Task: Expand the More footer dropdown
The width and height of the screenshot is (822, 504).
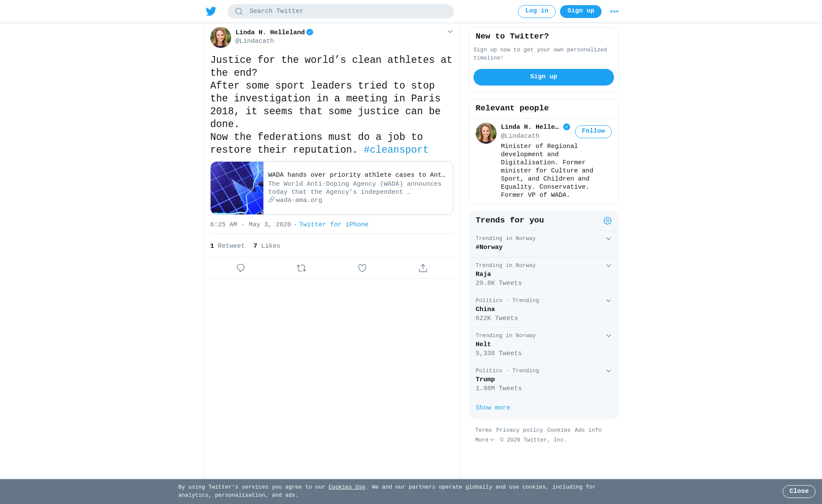Action: (x=485, y=440)
